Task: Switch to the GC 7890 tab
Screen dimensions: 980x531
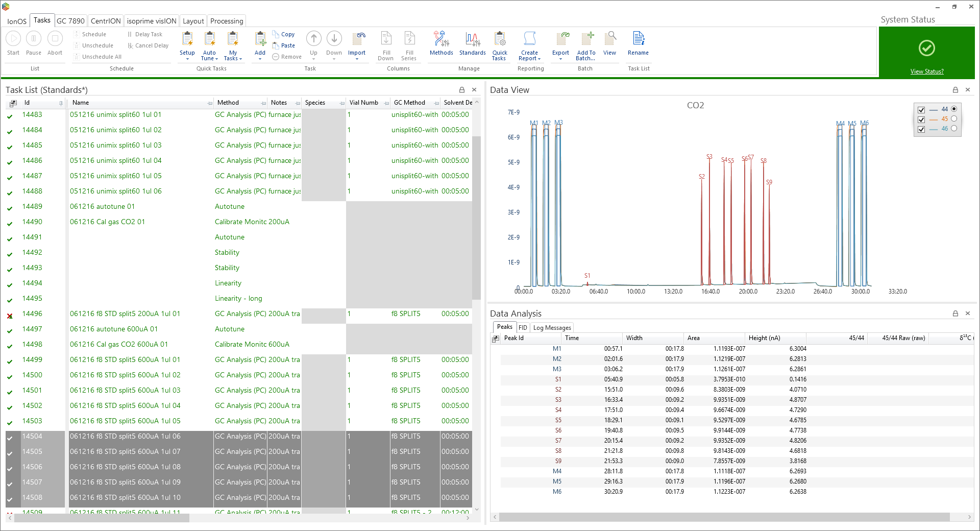Action: tap(70, 21)
